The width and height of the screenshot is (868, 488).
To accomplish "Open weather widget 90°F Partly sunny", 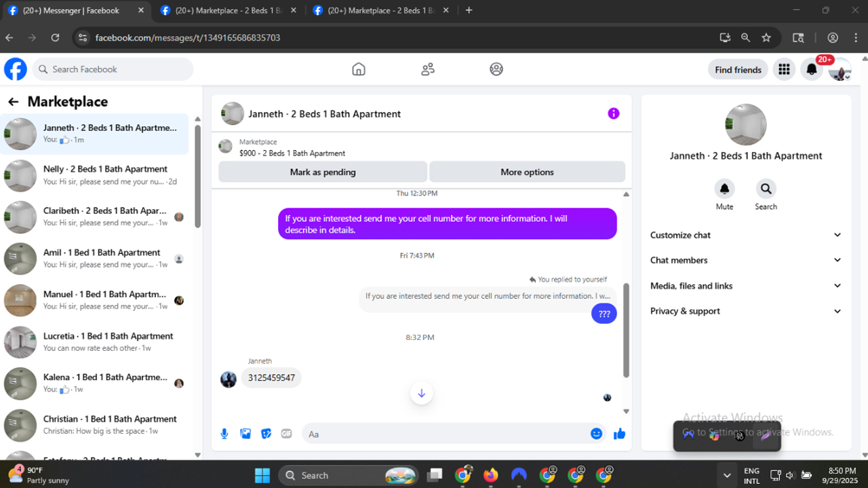I will 41,475.
